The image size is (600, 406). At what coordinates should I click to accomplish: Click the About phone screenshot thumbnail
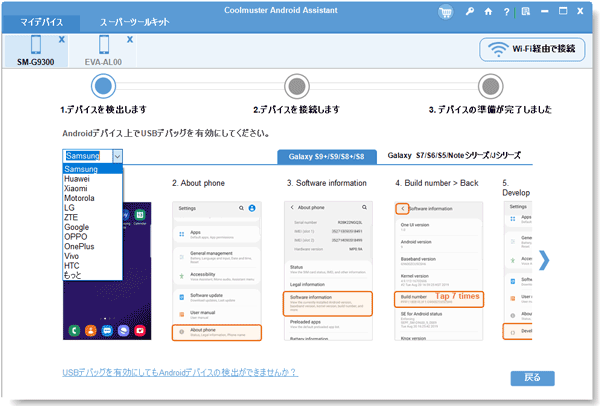point(217,271)
